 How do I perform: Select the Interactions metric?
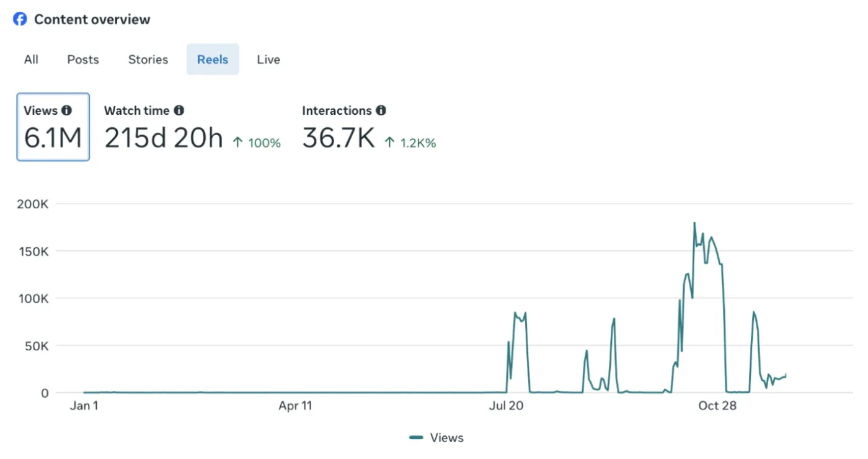click(369, 127)
